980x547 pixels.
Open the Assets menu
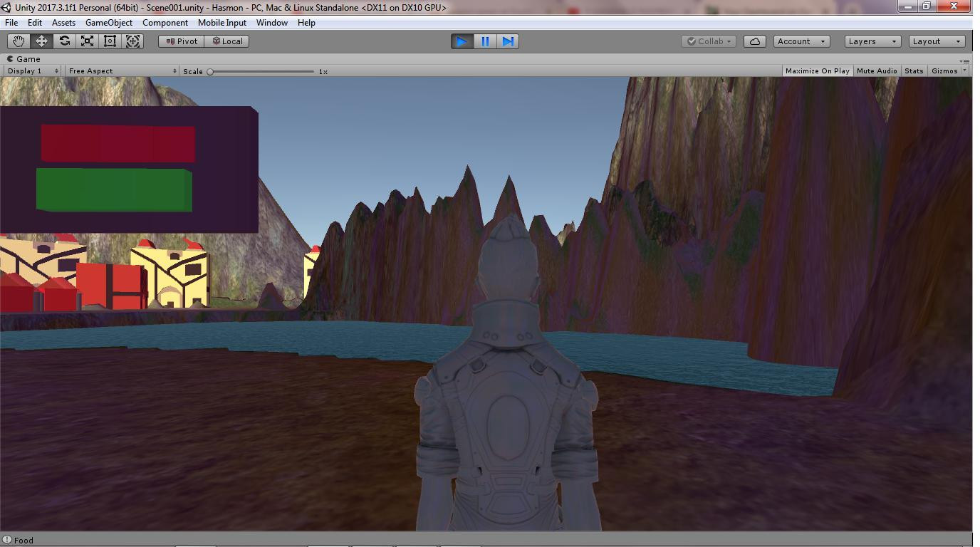63,23
